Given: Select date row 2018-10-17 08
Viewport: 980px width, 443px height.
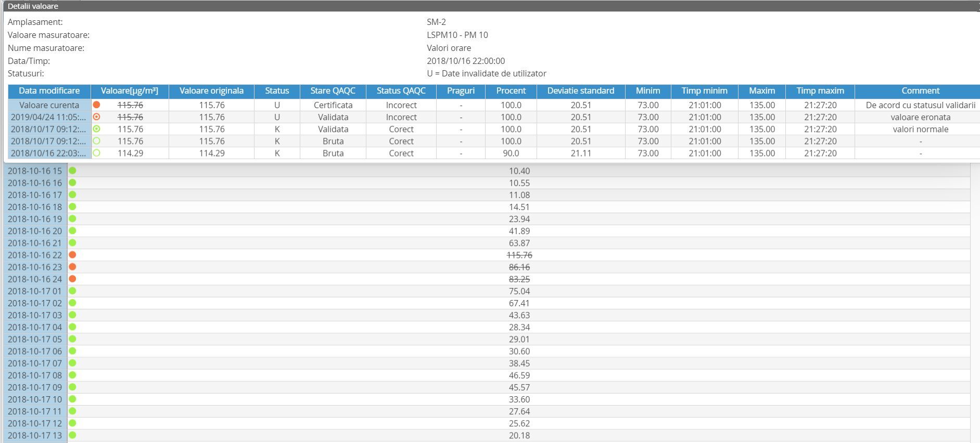Looking at the screenshot, I should point(35,375).
